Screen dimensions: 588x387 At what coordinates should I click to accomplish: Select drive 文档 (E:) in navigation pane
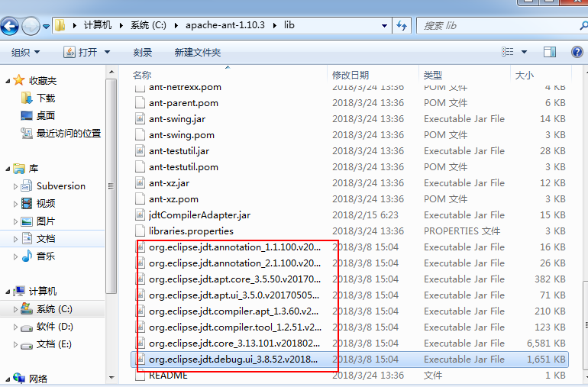(x=54, y=344)
